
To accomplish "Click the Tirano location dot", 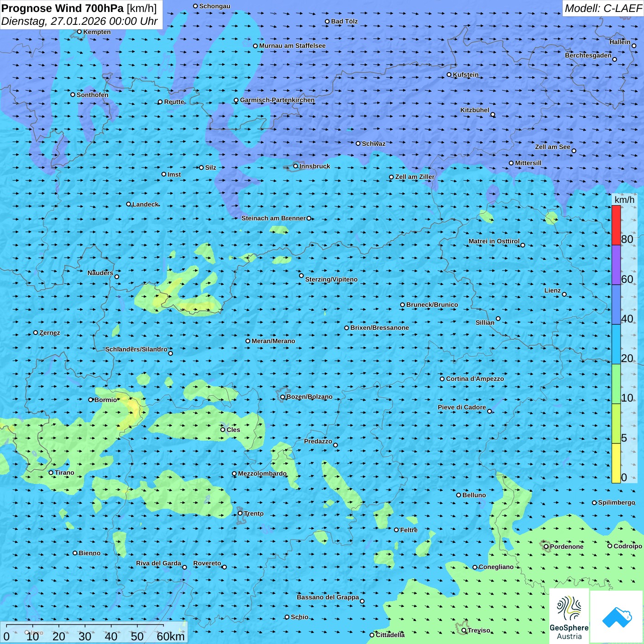I will [x=51, y=472].
